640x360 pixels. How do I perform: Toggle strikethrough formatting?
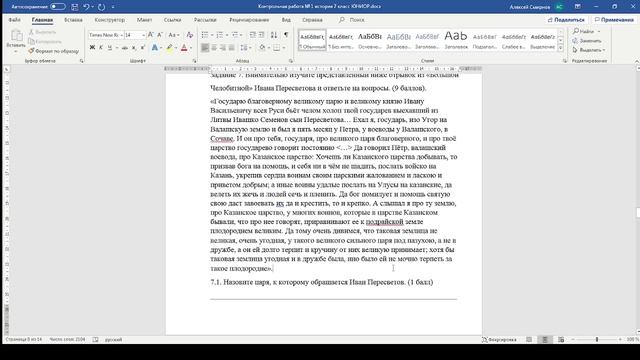pos(125,48)
